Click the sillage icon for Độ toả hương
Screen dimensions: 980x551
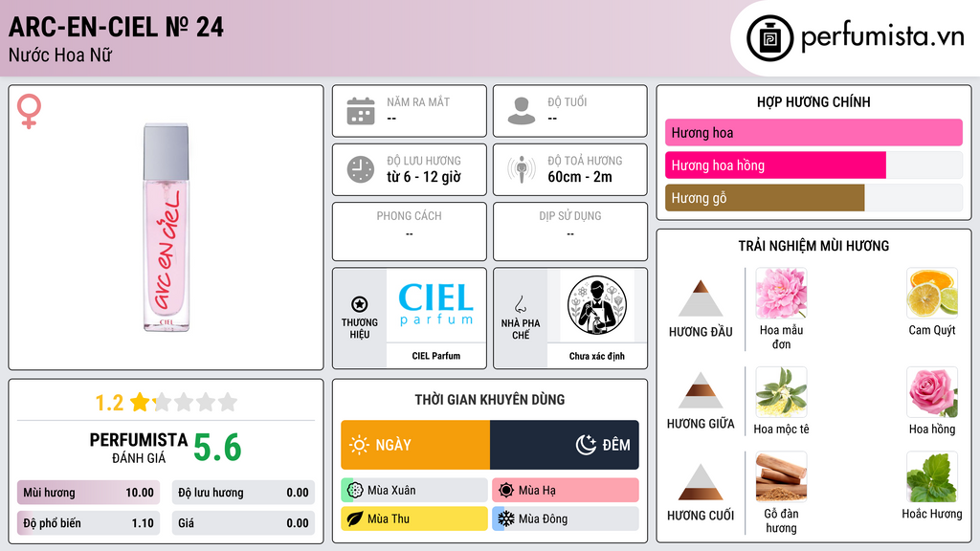[522, 169]
